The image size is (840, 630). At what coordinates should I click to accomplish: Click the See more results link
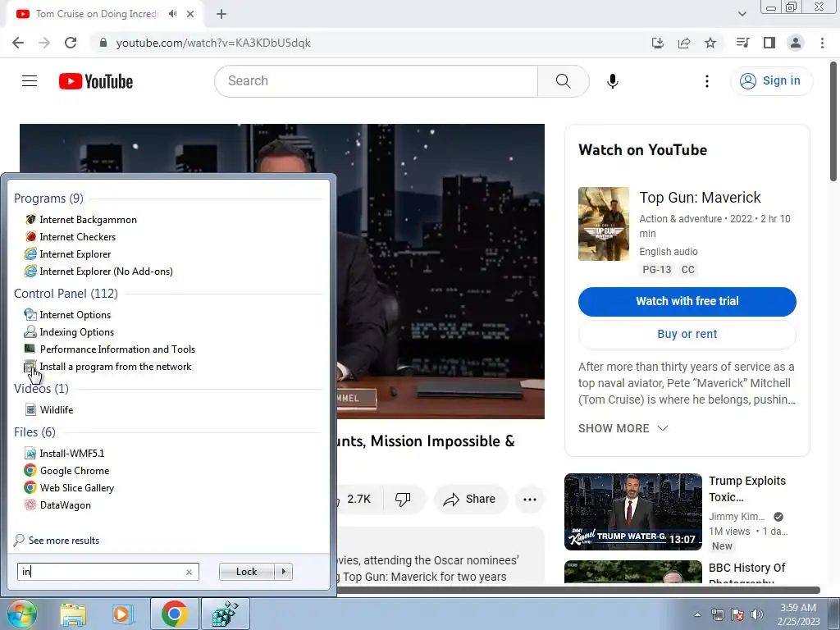(x=64, y=540)
